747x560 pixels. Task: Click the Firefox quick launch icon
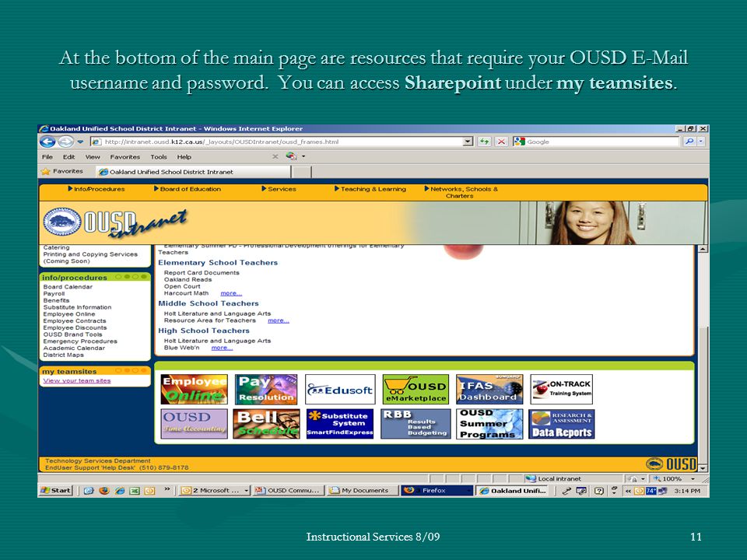tap(104, 491)
